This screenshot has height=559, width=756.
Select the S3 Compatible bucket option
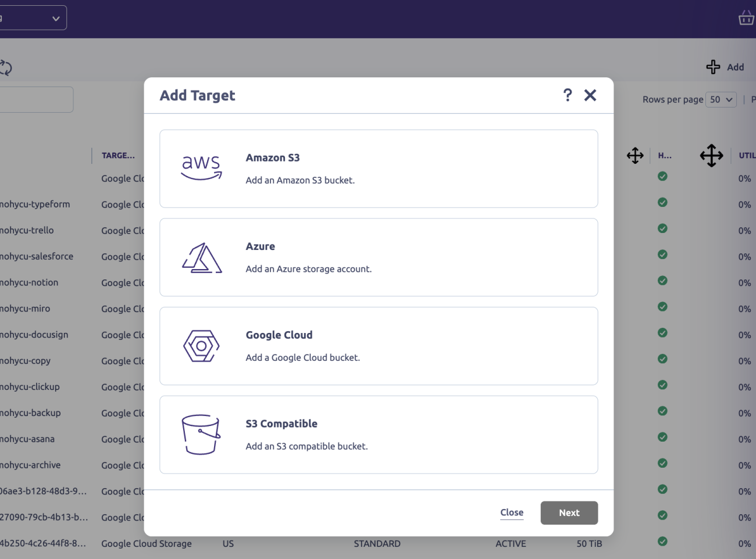[x=378, y=434]
